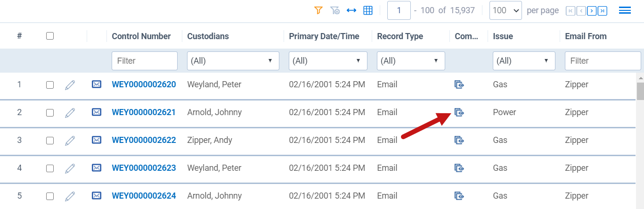Image resolution: width=644 pixels, height=209 pixels.
Task: Open compare icon for WEY0000002620
Action: click(459, 84)
